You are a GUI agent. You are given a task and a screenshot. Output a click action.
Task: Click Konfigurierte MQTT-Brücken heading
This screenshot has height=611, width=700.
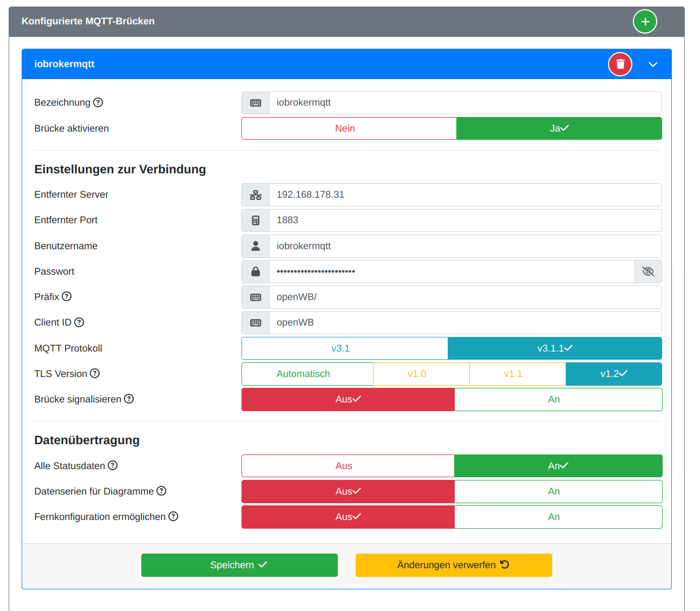pyautogui.click(x=88, y=21)
